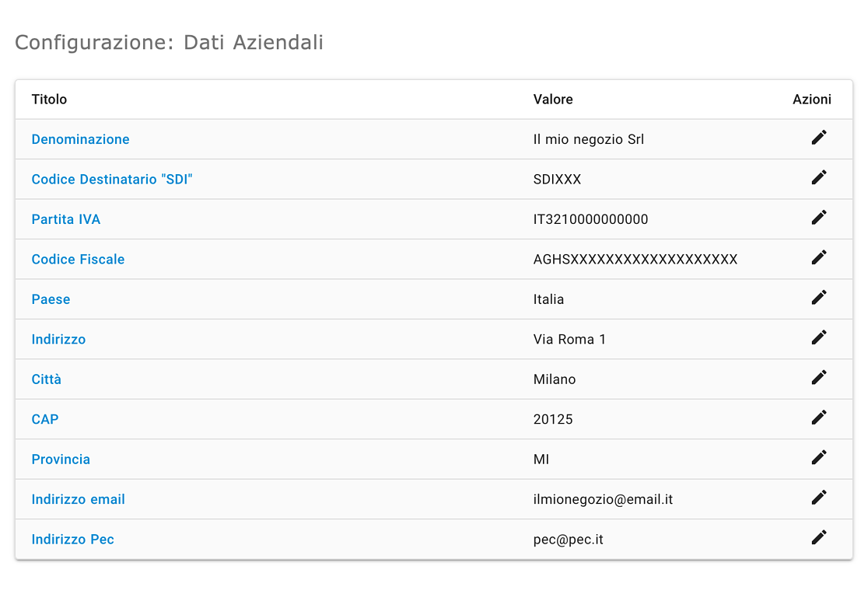Edit Indirizzo Pec with pencil icon

pos(819,537)
